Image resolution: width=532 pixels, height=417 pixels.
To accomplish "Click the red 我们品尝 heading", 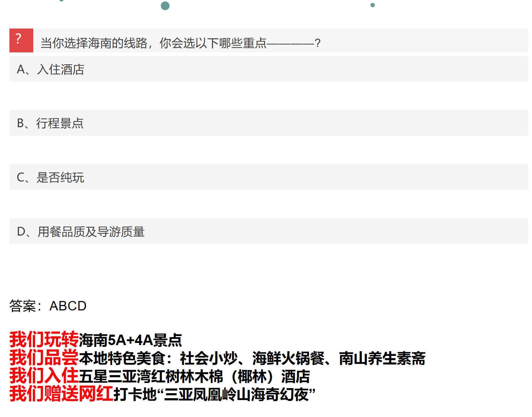I will (x=44, y=357).
